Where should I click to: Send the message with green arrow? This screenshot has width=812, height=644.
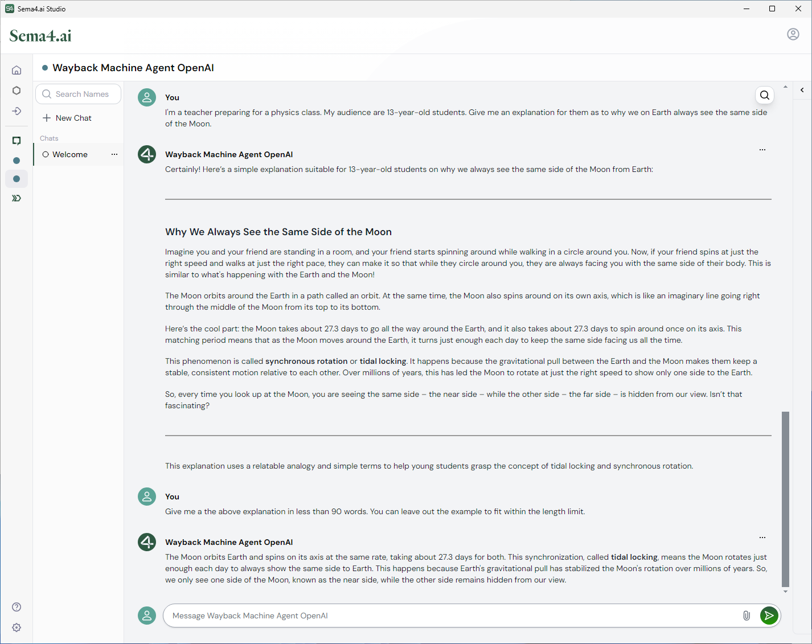pos(769,616)
